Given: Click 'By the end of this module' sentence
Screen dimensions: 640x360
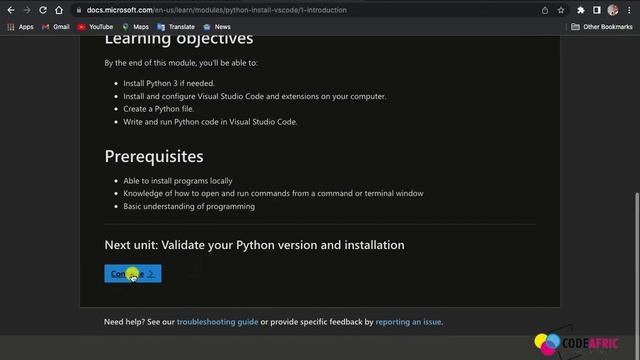Looking at the screenshot, I should (181, 63).
